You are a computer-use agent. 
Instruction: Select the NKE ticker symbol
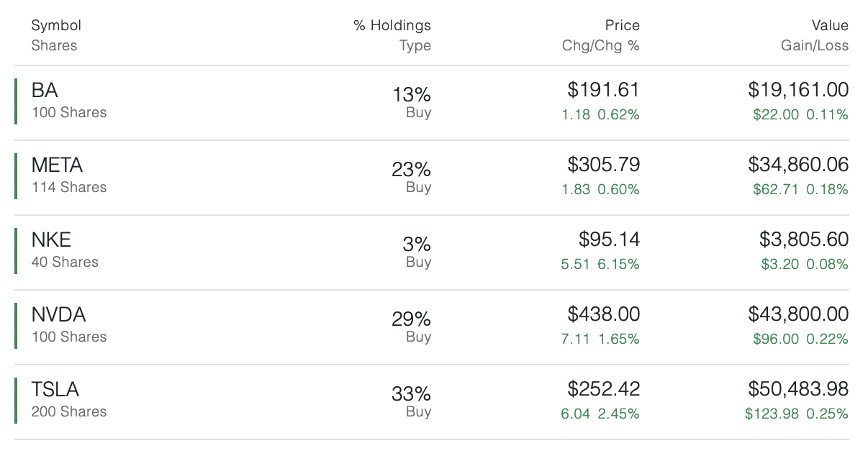[x=51, y=240]
